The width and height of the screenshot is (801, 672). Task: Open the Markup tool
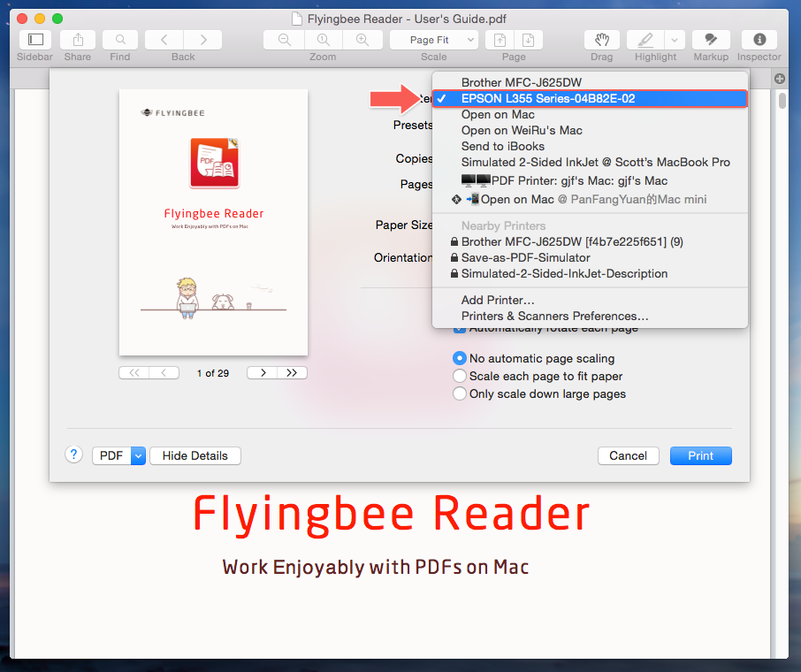coord(711,40)
